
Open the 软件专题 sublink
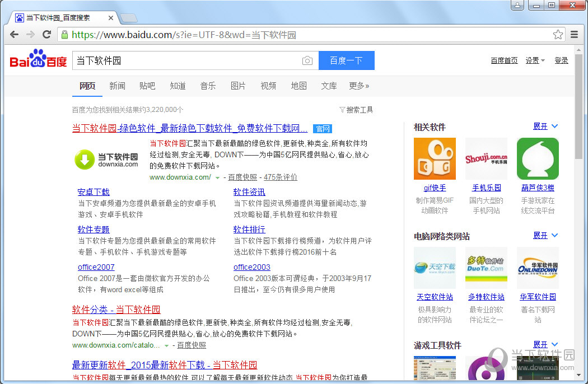[94, 230]
